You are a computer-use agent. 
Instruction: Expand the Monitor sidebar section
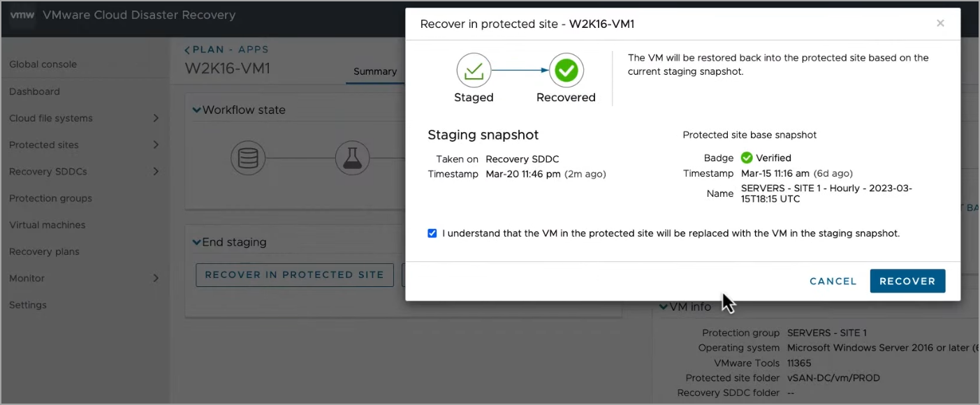click(156, 278)
